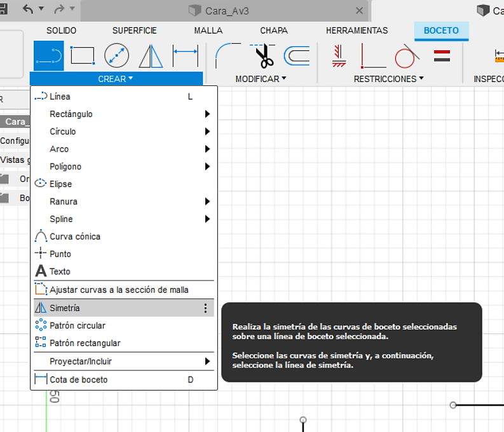
Task: Select the Rectangle tool in toolbar
Action: pyautogui.click(x=83, y=55)
